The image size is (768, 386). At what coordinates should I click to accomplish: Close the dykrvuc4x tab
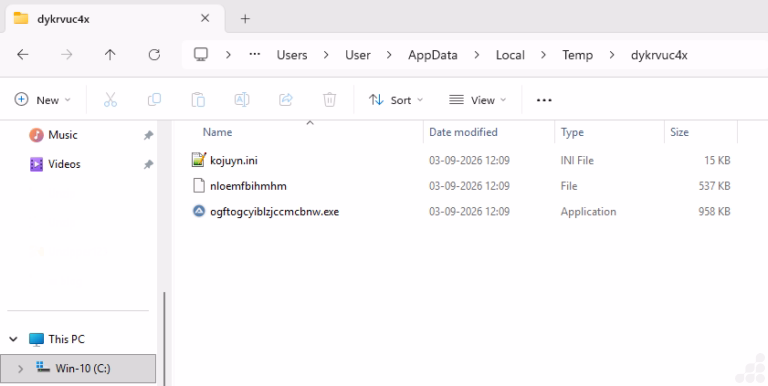pyautogui.click(x=205, y=18)
